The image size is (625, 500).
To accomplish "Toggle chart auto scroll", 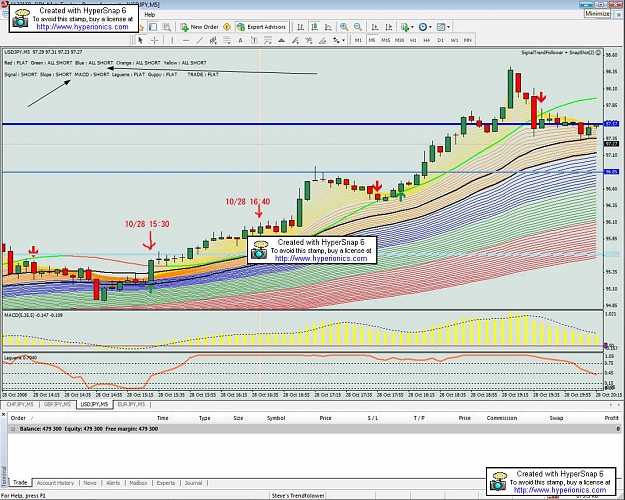I will coord(375,27).
